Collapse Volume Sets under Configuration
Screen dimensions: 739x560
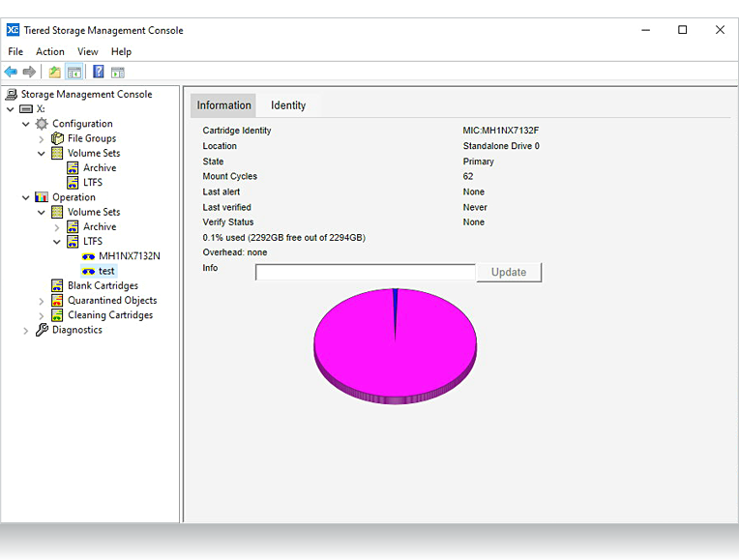[x=42, y=154]
